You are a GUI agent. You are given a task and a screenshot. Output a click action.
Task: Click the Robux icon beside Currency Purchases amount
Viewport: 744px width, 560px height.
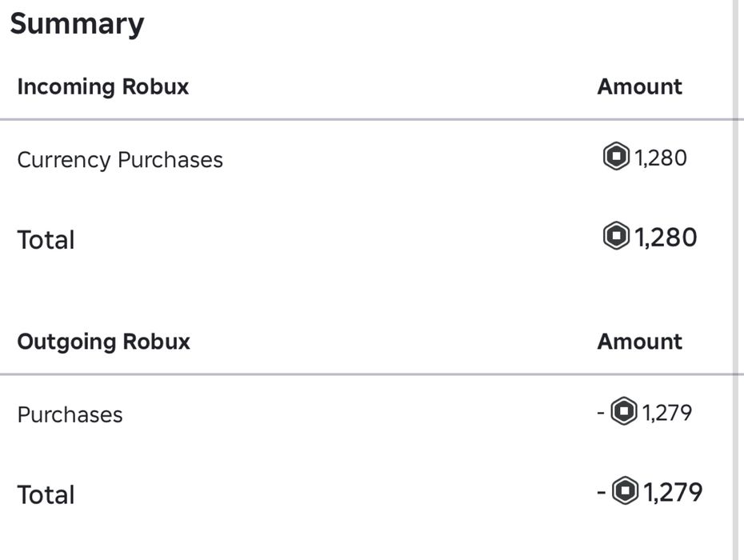(616, 157)
